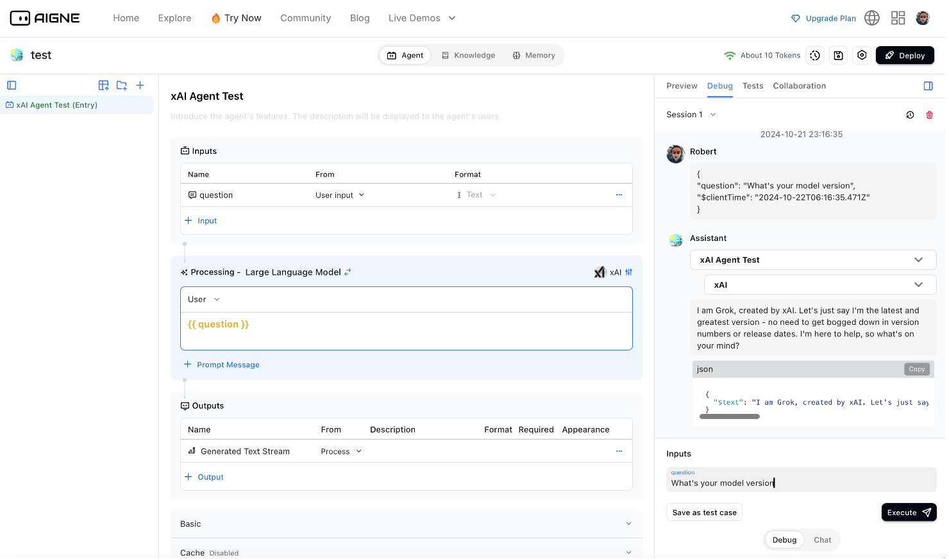This screenshot has width=949, height=560.
Task: Select the Debug mode toggle at bottom
Action: tap(784, 540)
